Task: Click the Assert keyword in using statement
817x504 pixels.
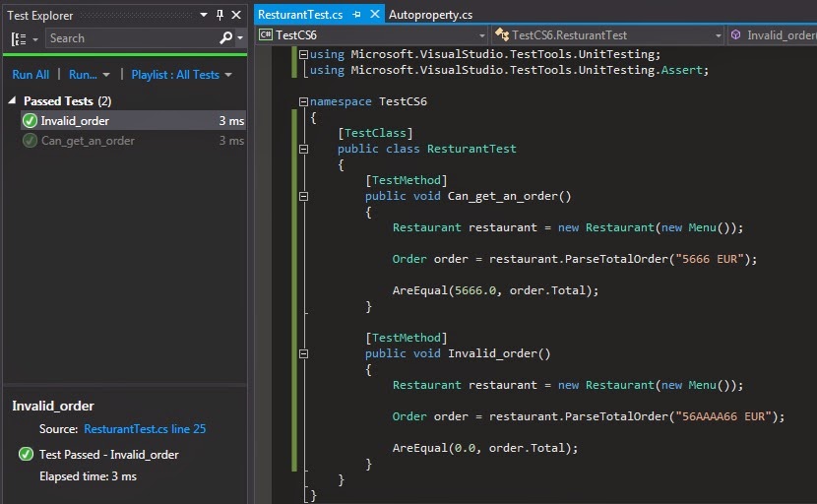Action: click(681, 70)
